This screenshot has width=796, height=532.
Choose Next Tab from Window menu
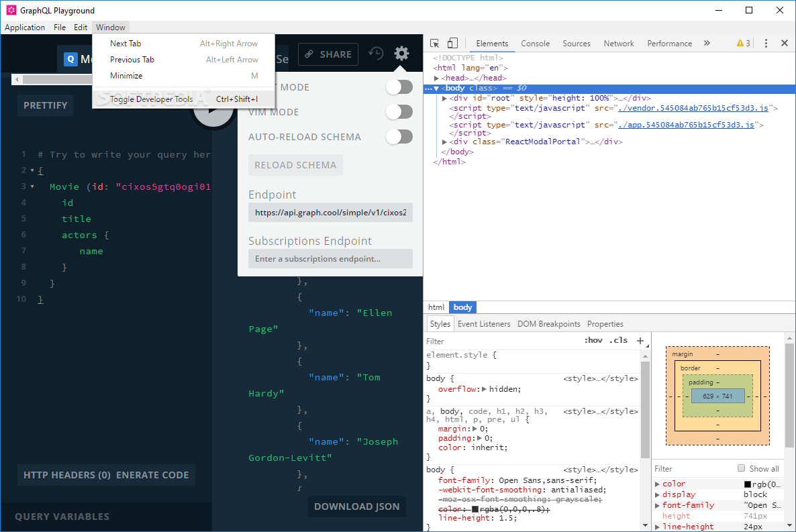coord(184,44)
